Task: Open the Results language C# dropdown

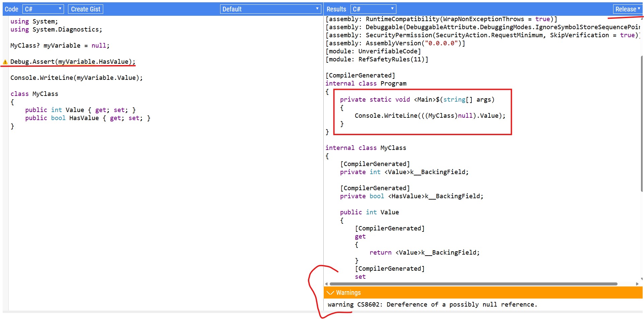Action: pos(373,9)
